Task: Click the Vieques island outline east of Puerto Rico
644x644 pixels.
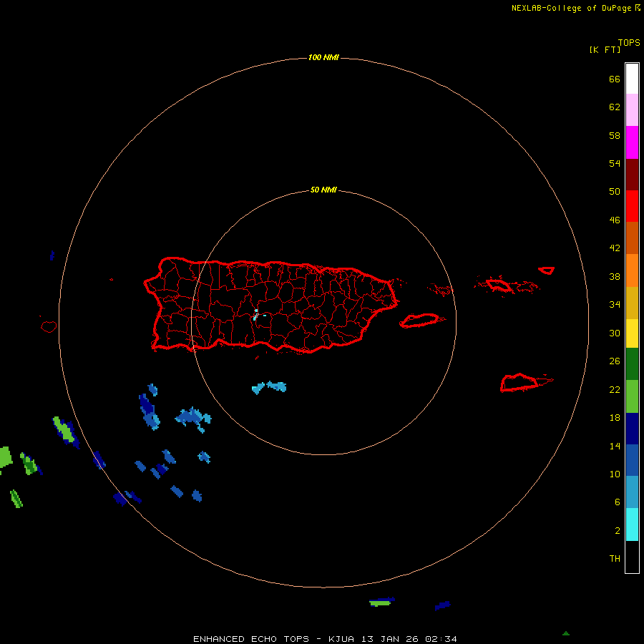Action: click(x=421, y=321)
